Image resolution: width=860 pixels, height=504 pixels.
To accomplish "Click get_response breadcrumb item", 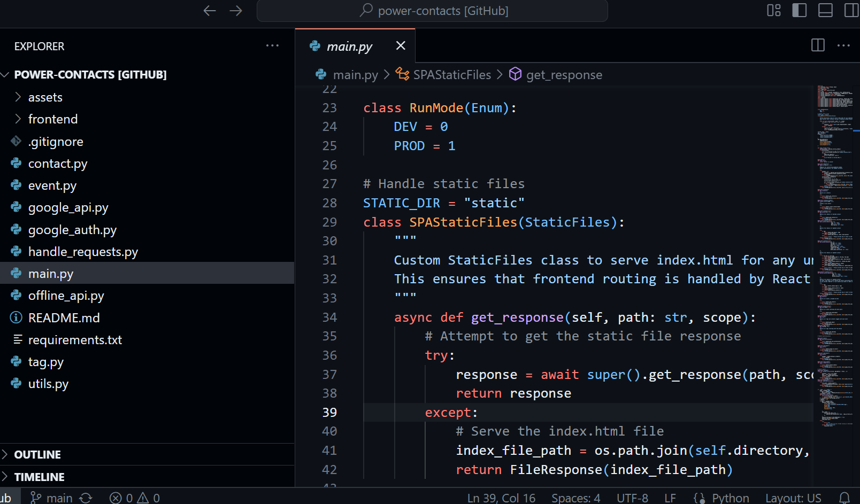I will [564, 75].
